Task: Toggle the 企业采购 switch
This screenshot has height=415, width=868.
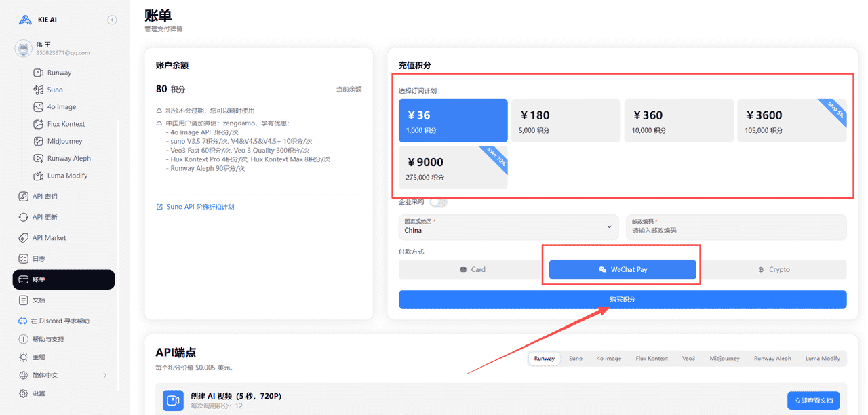Action: pos(438,202)
